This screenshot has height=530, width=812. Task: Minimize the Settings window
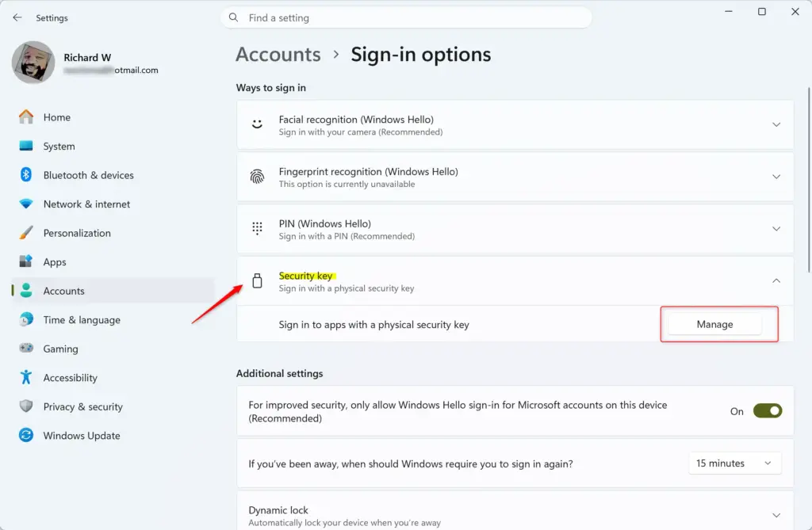pos(729,11)
